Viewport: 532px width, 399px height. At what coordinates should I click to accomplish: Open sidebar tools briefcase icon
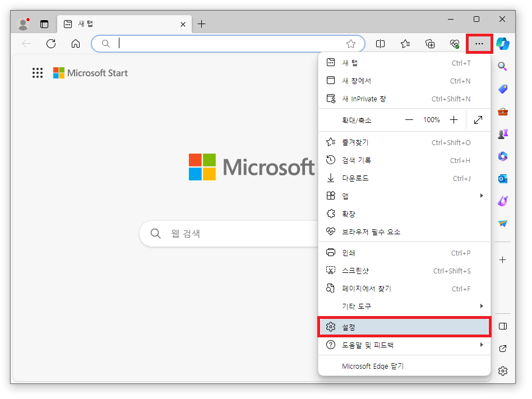[502, 112]
